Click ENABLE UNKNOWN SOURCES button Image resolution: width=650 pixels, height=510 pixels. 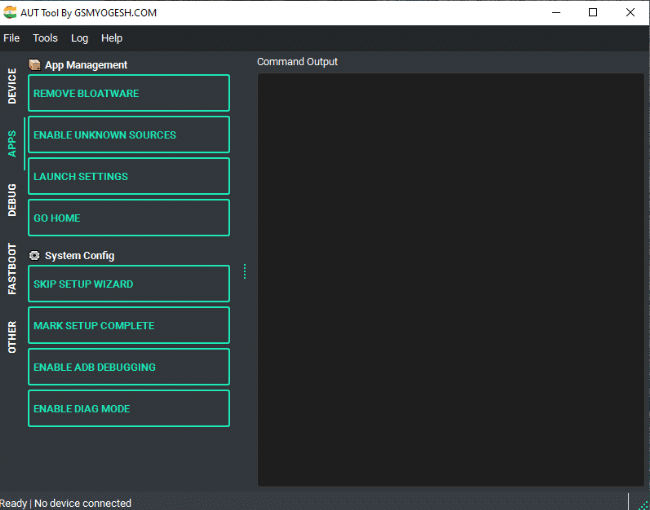[x=128, y=135]
